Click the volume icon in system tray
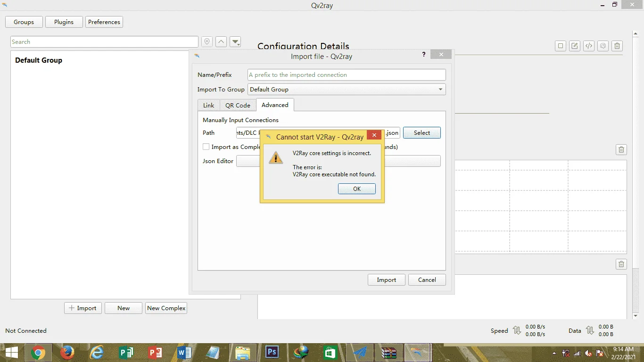This screenshot has width=644, height=362. pos(588,353)
